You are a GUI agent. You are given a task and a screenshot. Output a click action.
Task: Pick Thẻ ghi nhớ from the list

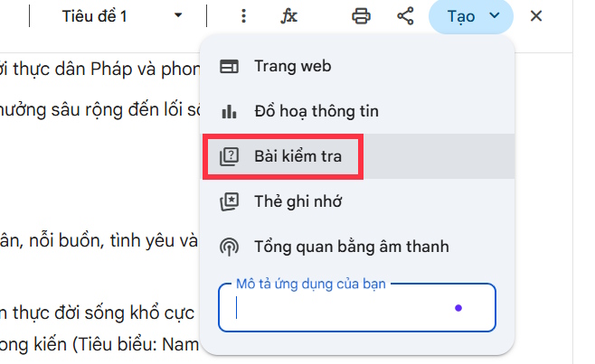(x=299, y=201)
